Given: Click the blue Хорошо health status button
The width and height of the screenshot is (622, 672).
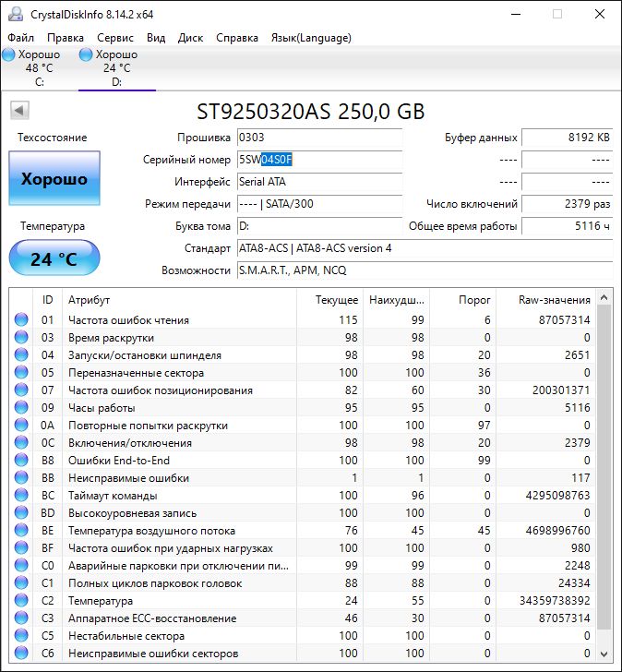Looking at the screenshot, I should [x=54, y=179].
